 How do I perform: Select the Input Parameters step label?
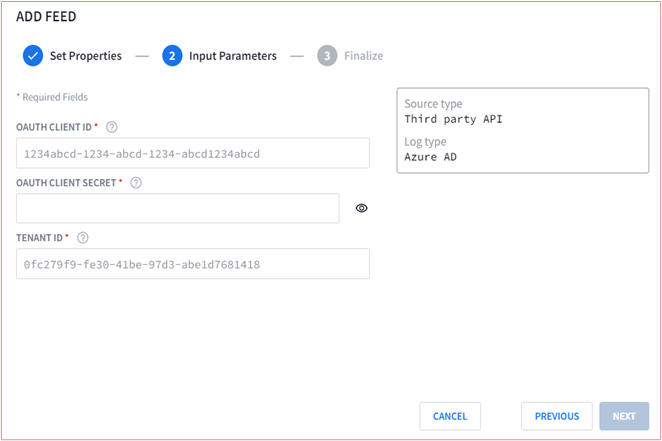[233, 56]
